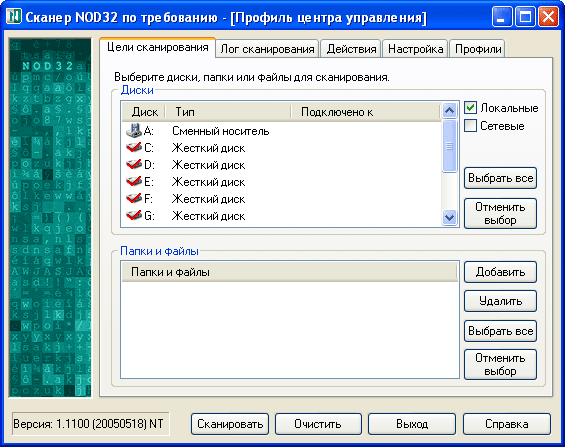Close the NOD32 scanner window

[548, 17]
